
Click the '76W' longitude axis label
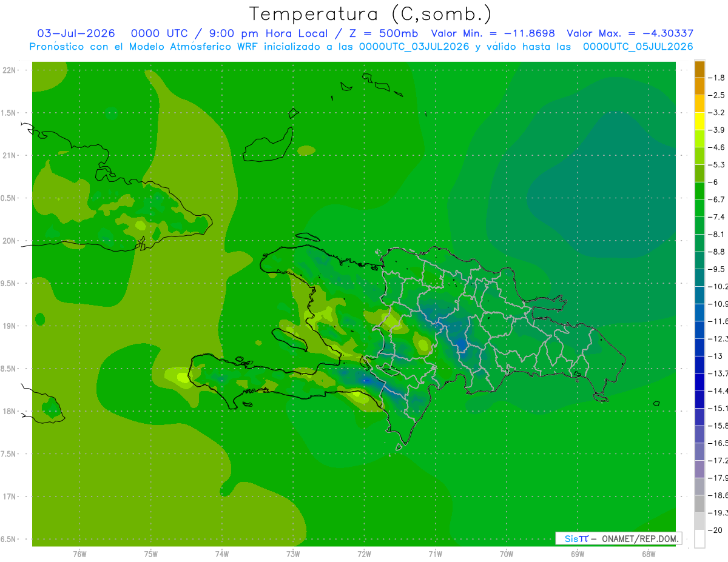(x=79, y=554)
